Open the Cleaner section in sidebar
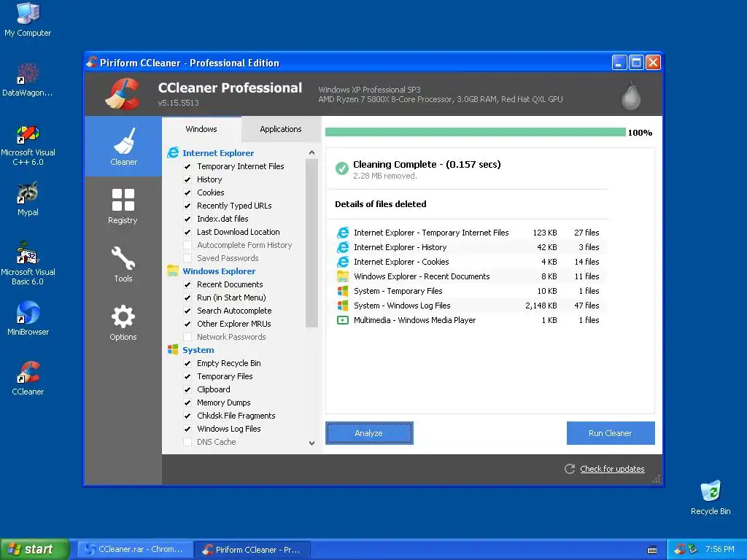 point(123,147)
